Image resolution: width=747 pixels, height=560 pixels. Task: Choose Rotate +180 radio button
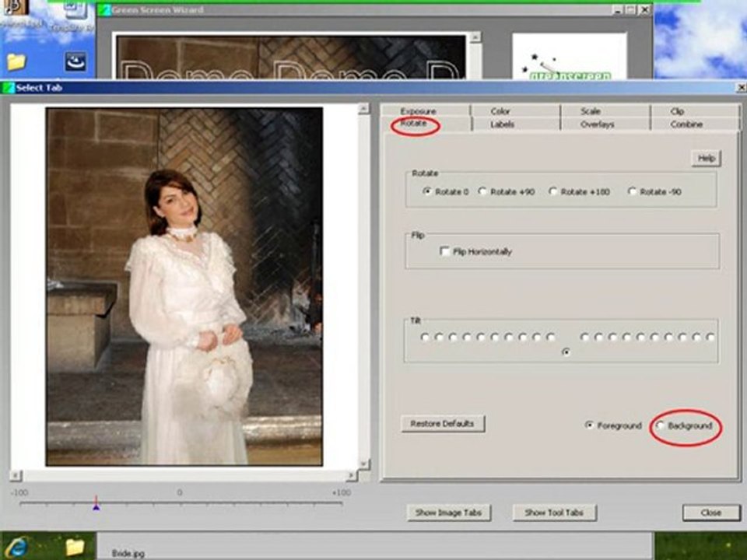[x=552, y=191]
